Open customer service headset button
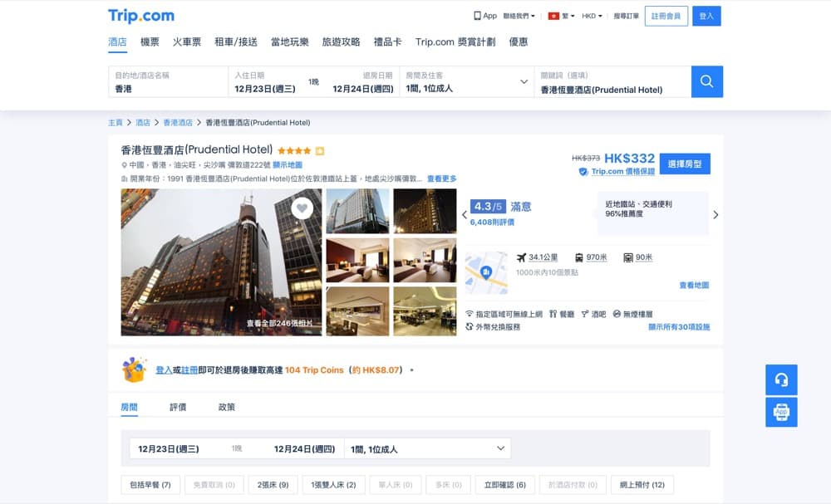This screenshot has width=831, height=504. pyautogui.click(x=781, y=379)
